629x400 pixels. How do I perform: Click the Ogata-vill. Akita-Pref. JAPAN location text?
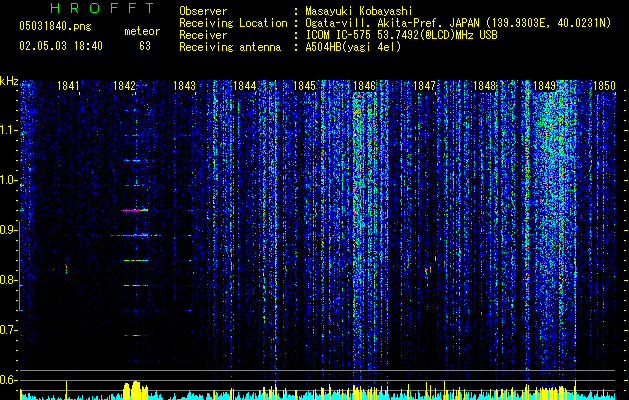tap(458, 23)
